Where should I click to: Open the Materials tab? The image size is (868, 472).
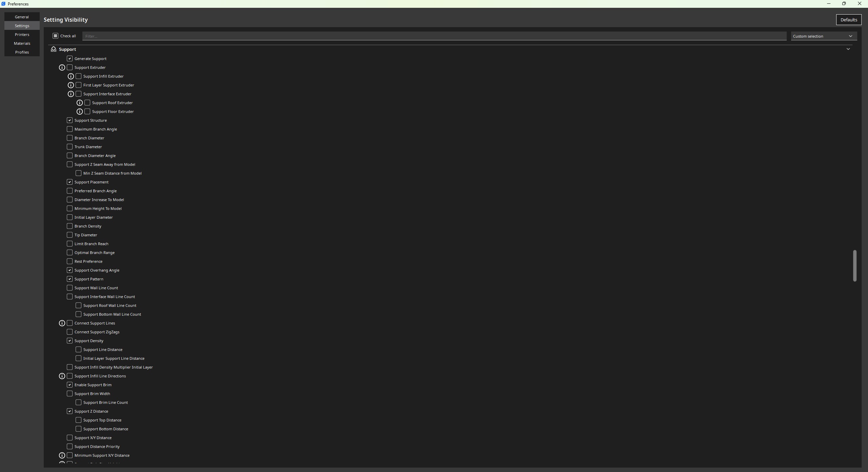22,43
